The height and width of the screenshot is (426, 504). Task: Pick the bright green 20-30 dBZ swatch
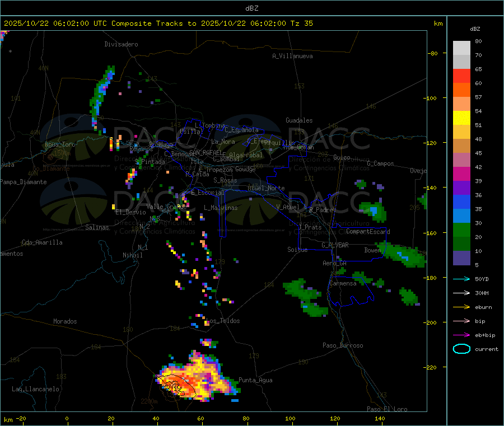click(461, 230)
